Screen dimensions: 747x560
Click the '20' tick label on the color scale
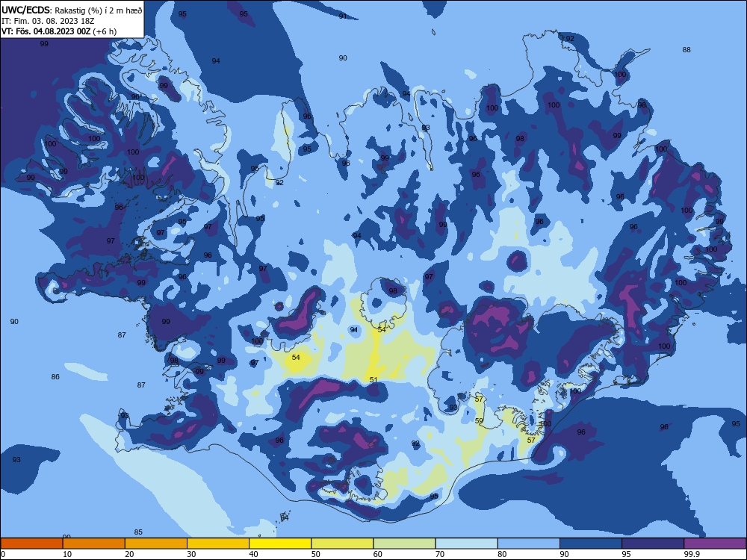[129, 554]
